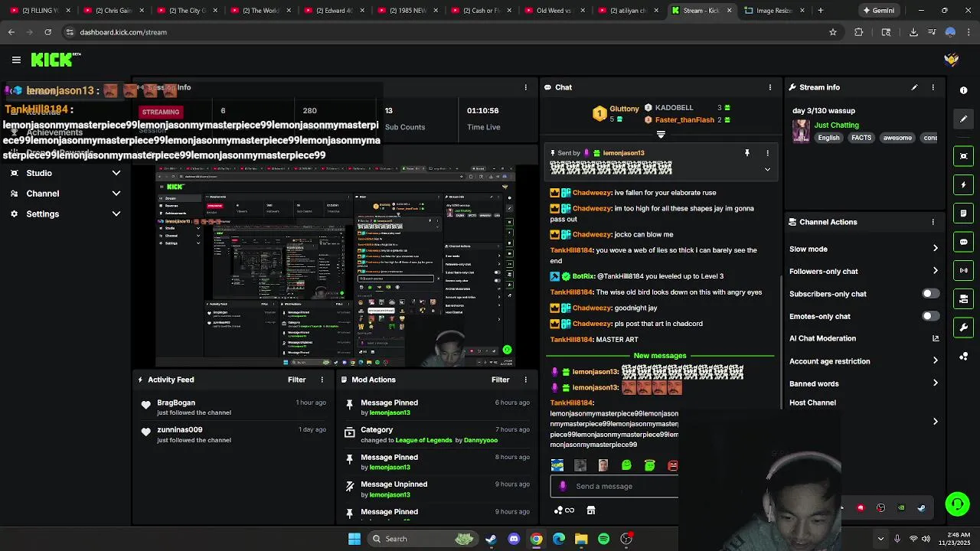The image size is (980, 551).
Task: Click the Just Chatting category link
Action: point(836,125)
